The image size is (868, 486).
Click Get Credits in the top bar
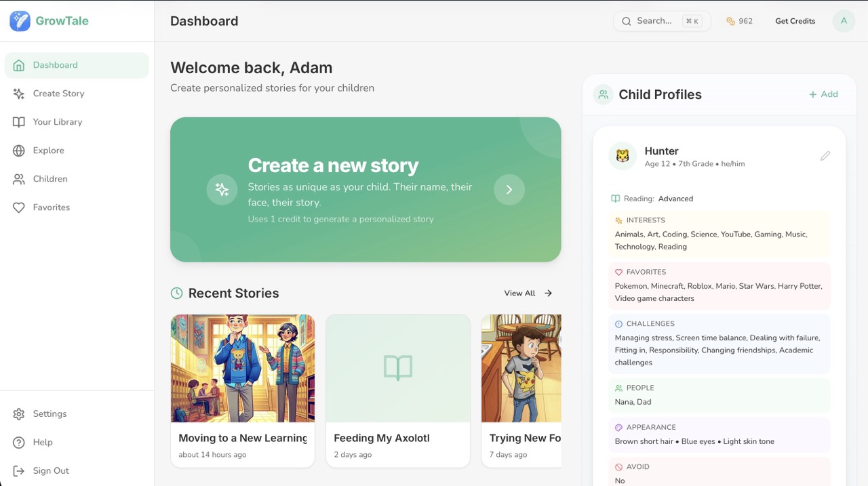point(795,21)
